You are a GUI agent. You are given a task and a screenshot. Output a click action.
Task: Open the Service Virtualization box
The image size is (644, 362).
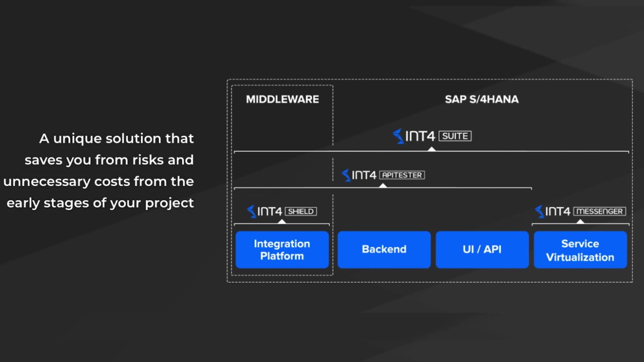580,249
